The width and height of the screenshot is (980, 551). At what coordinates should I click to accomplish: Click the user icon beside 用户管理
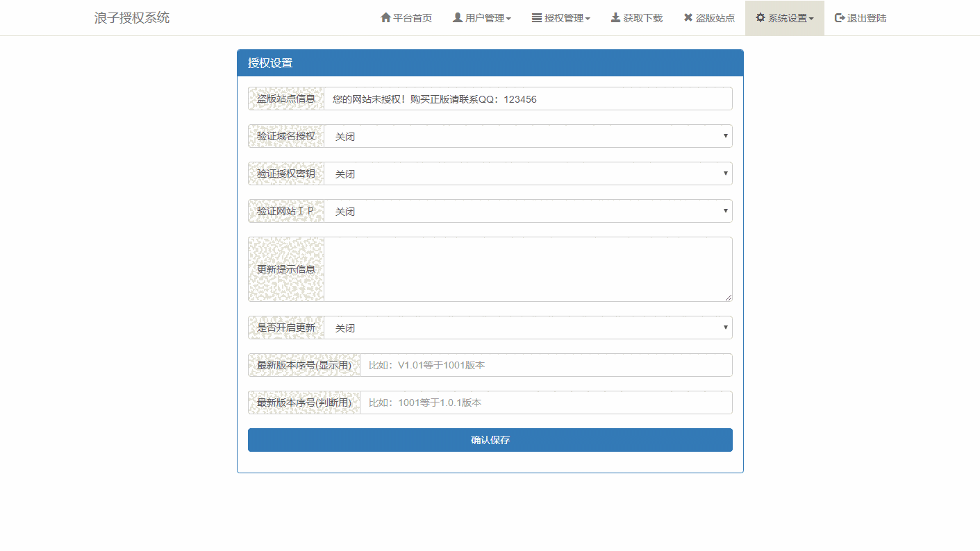coord(458,17)
